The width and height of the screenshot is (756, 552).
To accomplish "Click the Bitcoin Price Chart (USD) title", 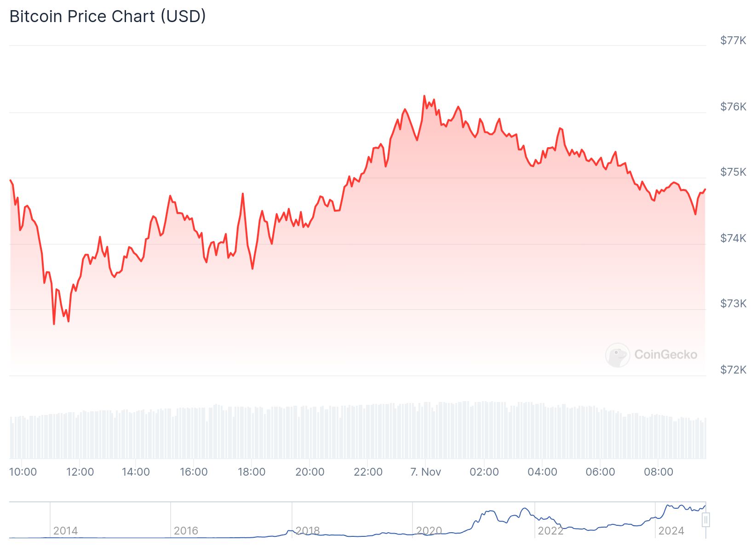I will (108, 17).
